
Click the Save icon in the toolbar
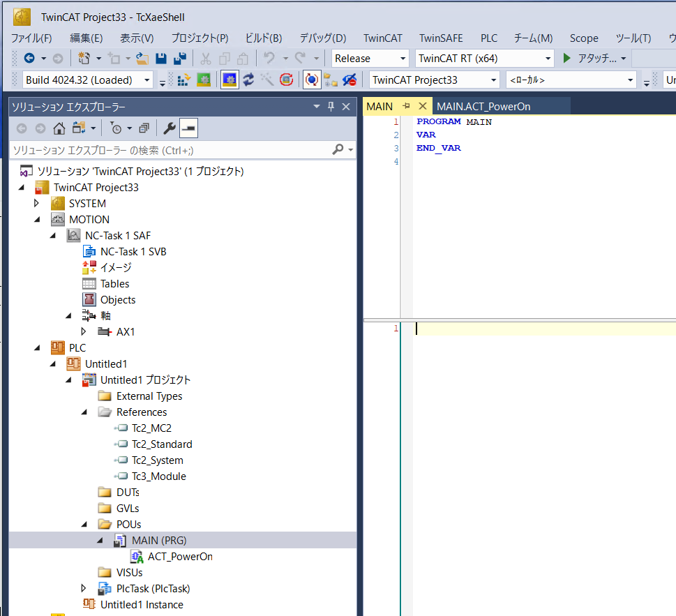(x=161, y=58)
